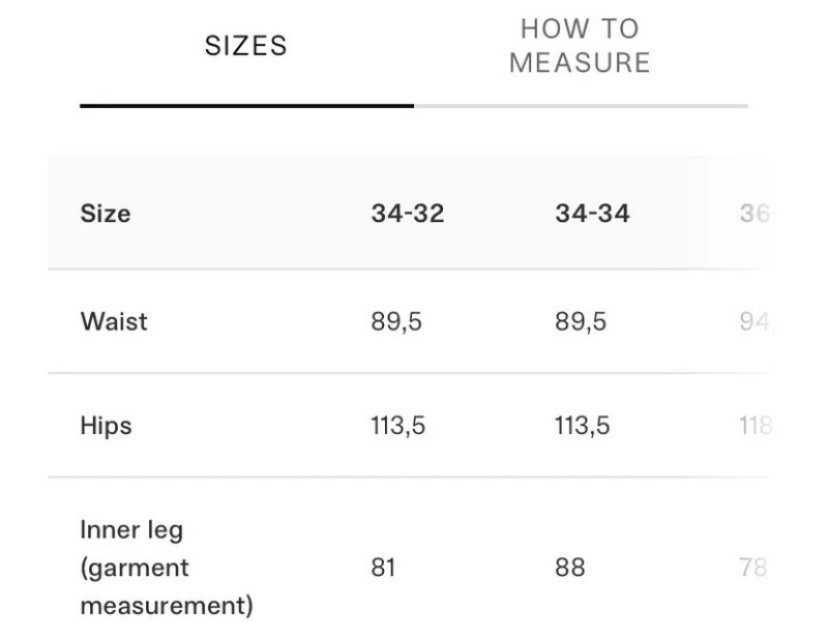Click the faded 78 inner leg value
The width and height of the screenshot is (828, 625).
click(x=753, y=568)
